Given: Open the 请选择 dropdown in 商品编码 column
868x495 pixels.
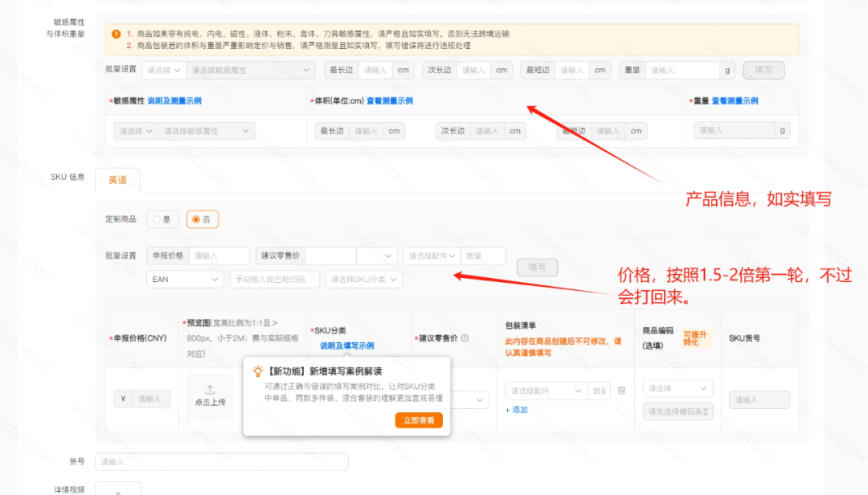Looking at the screenshot, I should (x=678, y=388).
